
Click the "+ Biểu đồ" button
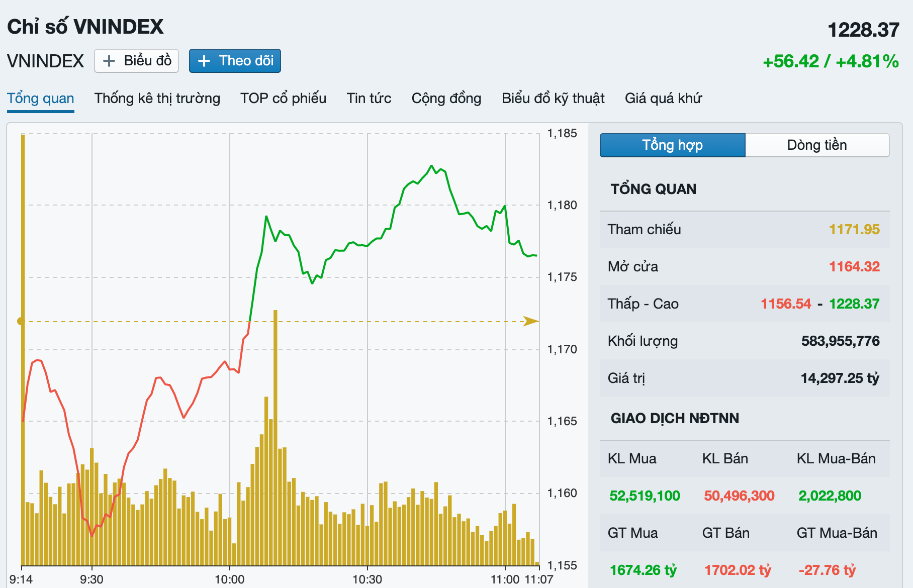(136, 61)
